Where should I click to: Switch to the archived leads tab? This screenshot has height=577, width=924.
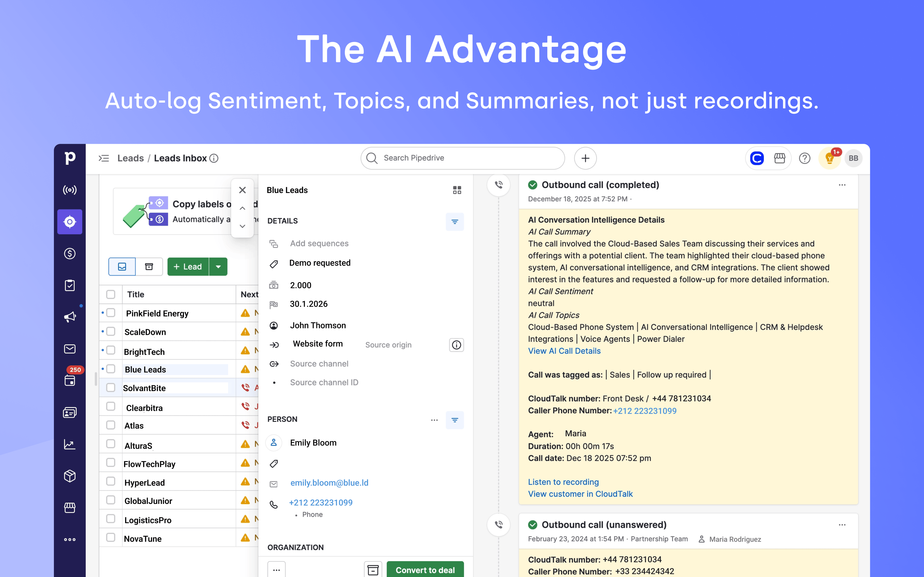pyautogui.click(x=149, y=266)
